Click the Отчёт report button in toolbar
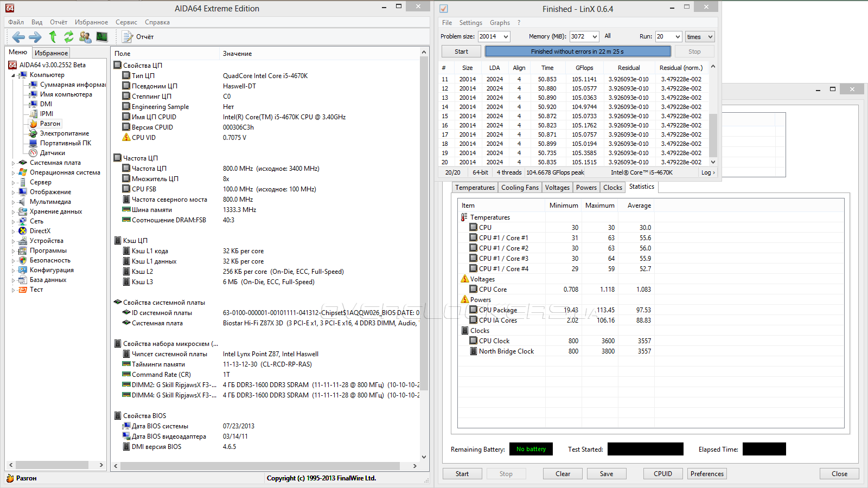This screenshot has height=488, width=868. [138, 37]
